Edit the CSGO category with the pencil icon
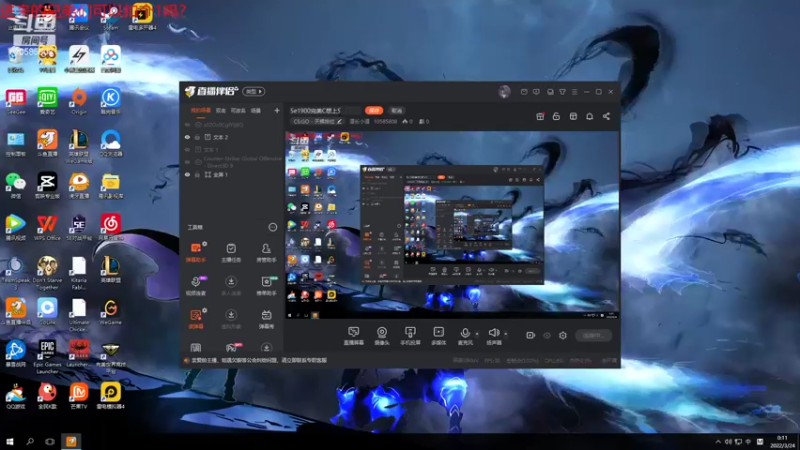Viewport: 800px width, 450px height. click(339, 121)
